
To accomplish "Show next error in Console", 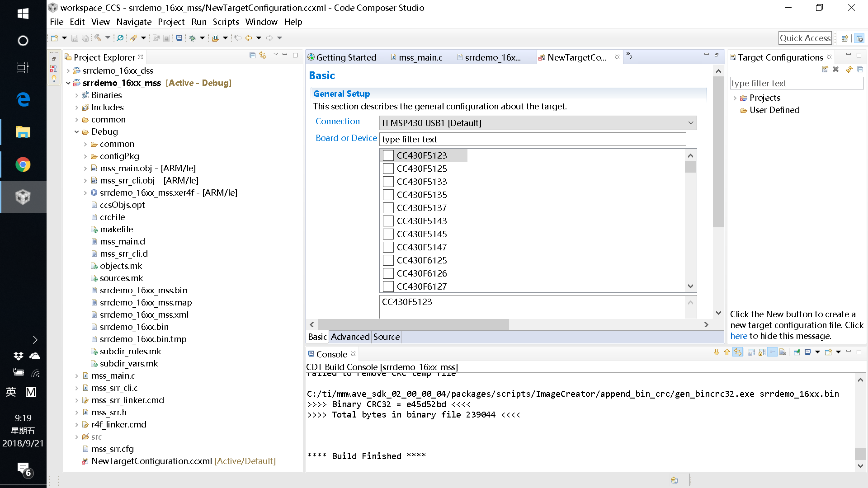I will coord(717,352).
